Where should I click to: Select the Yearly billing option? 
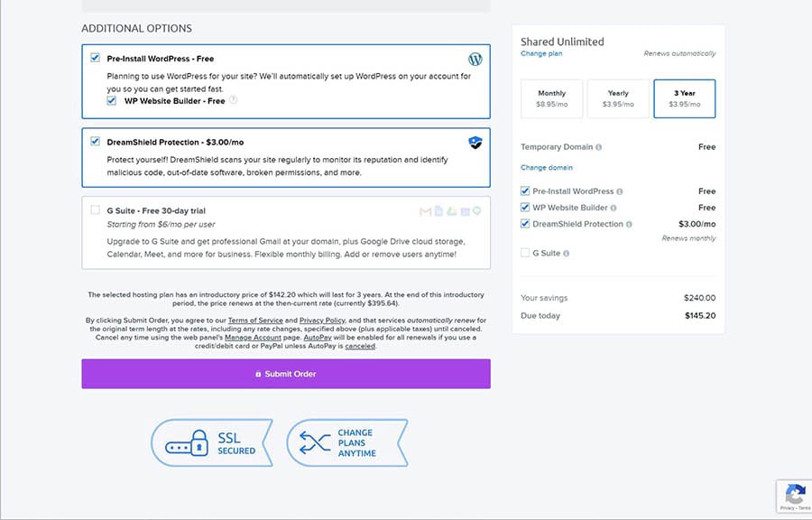click(618, 98)
